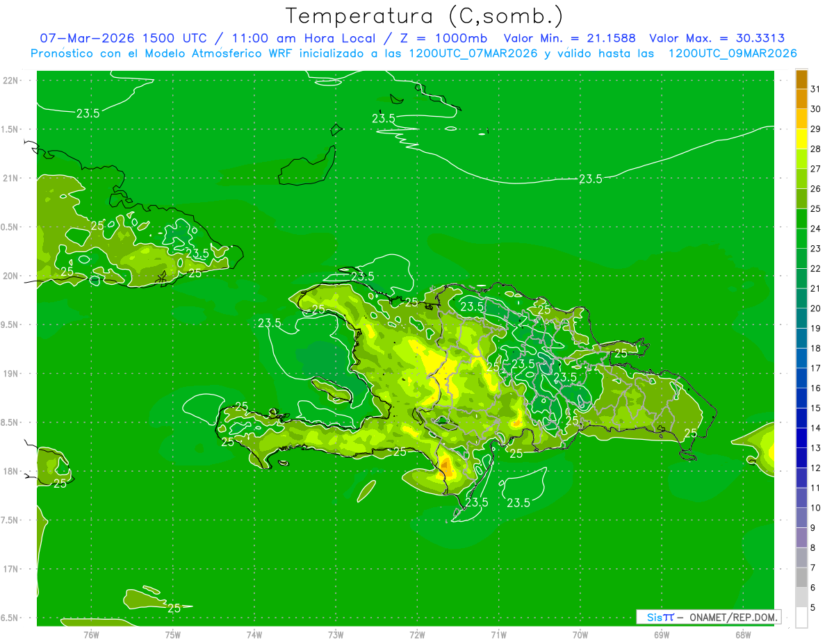
Task: Click the '20N' latitude axis label
Action: pyautogui.click(x=10, y=276)
